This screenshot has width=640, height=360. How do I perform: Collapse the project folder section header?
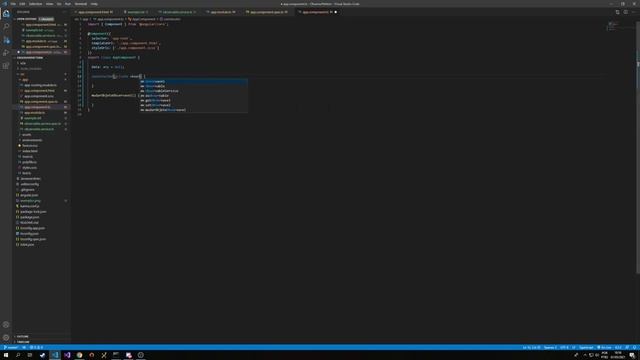(30, 58)
